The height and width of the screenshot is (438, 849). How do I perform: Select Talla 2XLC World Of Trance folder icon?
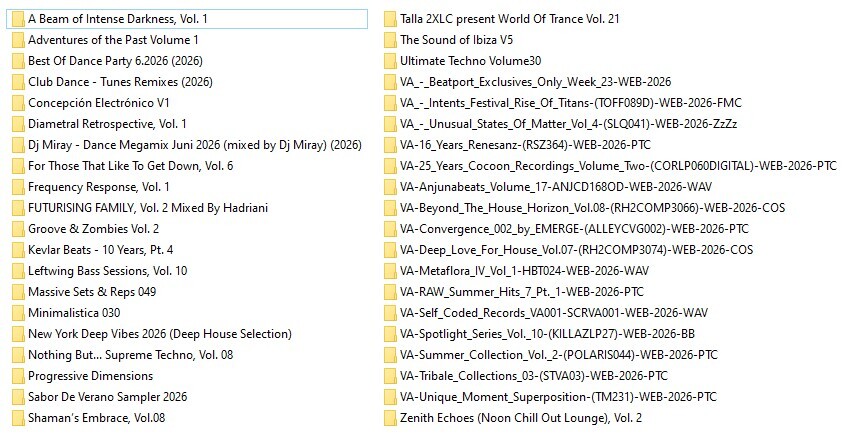[390, 19]
